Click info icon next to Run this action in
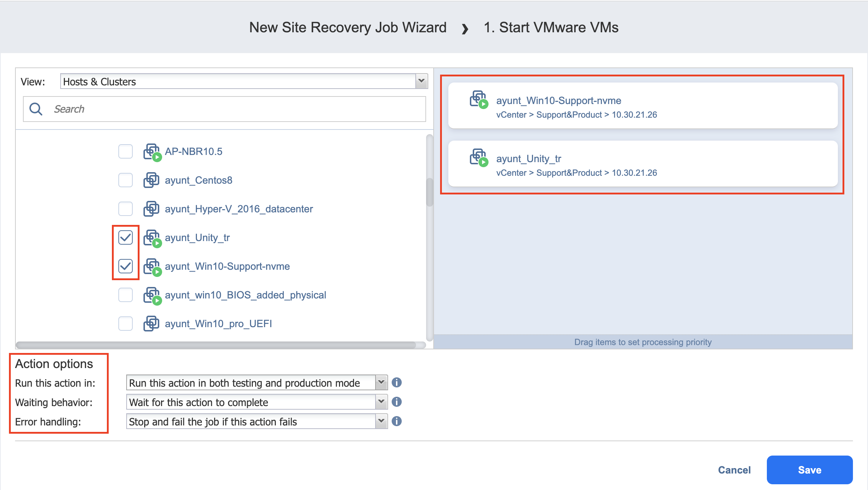This screenshot has height=490, width=868. (x=396, y=382)
